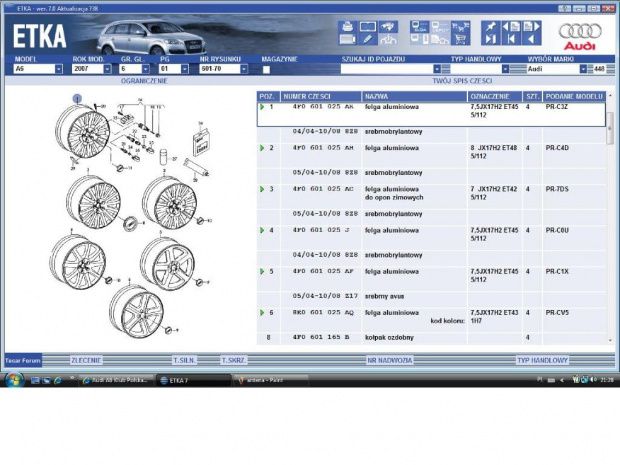Viewport: 620px width, 465px height.
Task: Toggle the MAGAZYNIE checkbox
Action: click(x=266, y=70)
